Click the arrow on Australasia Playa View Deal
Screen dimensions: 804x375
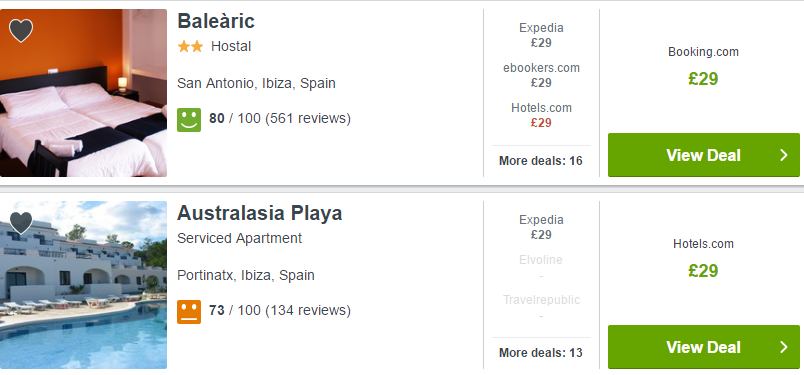[x=783, y=347]
